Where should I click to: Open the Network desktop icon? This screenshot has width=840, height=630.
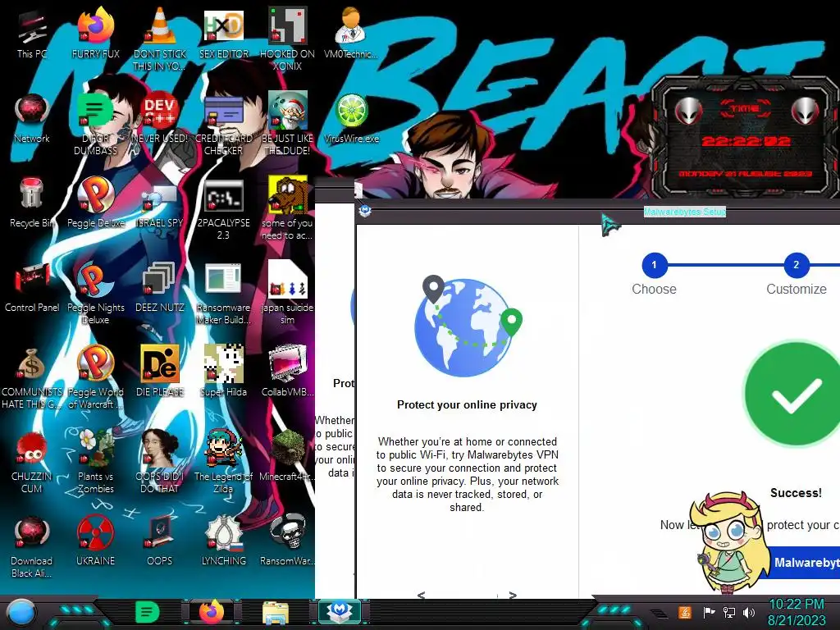[x=32, y=119]
